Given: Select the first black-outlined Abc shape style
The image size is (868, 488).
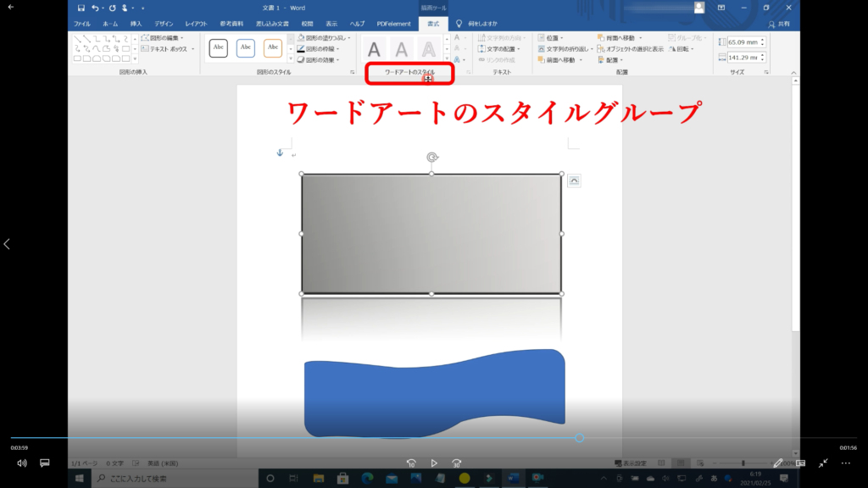Looking at the screenshot, I should coord(218,48).
